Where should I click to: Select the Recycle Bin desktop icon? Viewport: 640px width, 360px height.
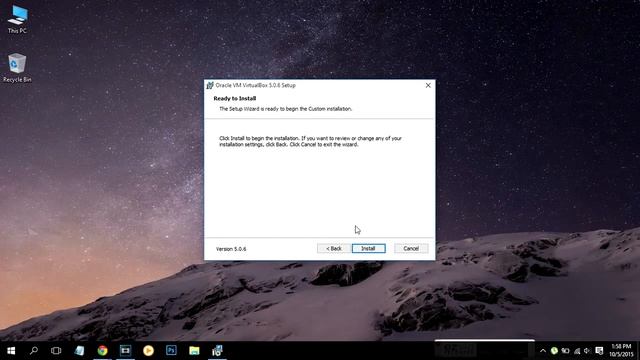[x=17, y=68]
